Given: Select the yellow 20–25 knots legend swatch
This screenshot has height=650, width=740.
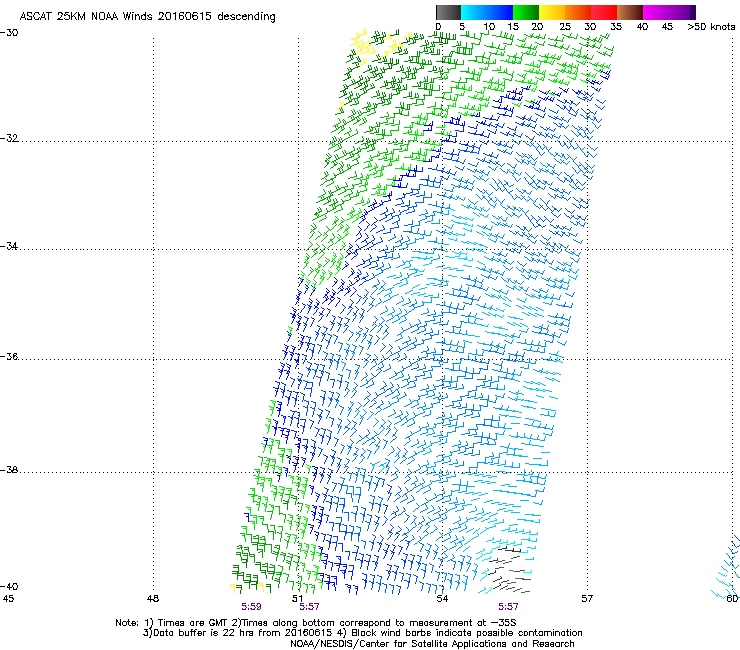Looking at the screenshot, I should click(x=552, y=12).
